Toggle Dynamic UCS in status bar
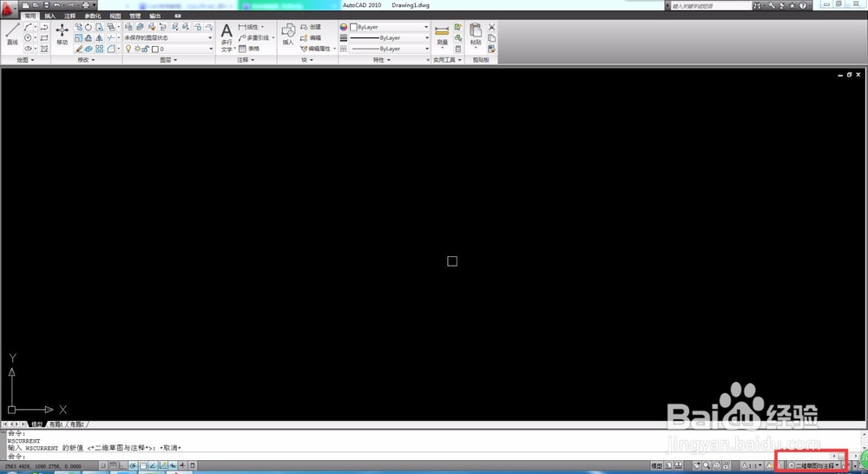 click(x=163, y=465)
